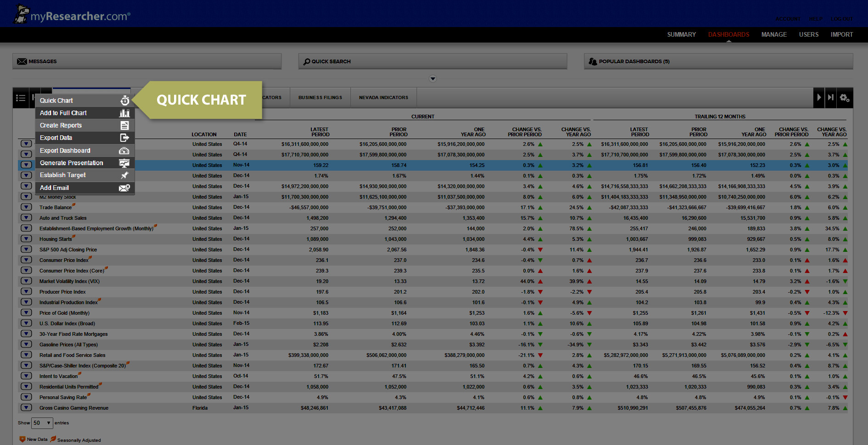Click Establishment-Based Employment Growth (Monthly) name

96,228
